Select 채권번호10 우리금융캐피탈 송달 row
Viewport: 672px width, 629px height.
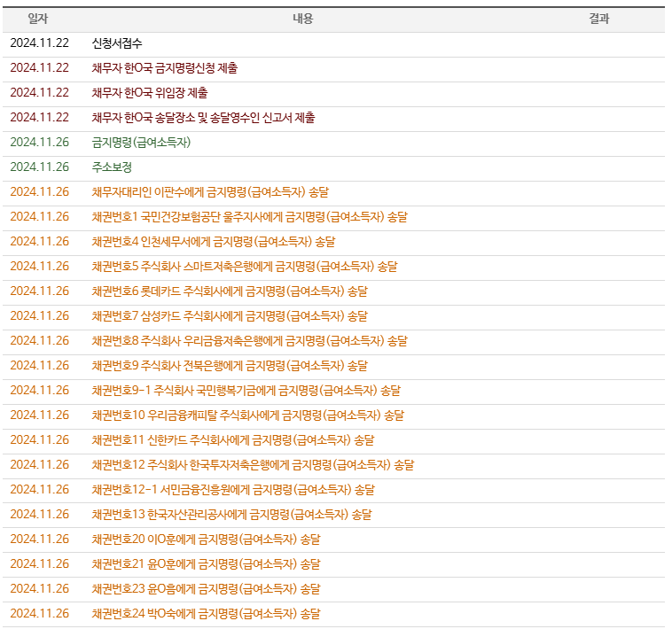pos(333,415)
